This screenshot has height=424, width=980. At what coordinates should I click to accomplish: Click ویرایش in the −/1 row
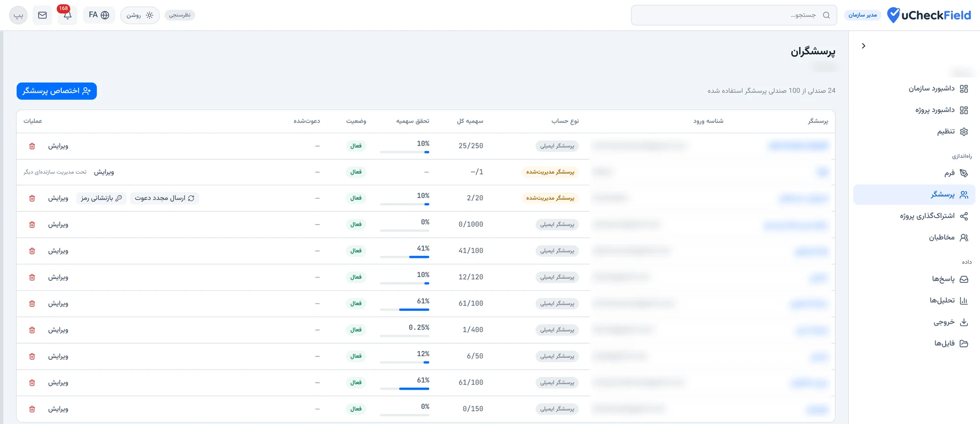coord(104,172)
